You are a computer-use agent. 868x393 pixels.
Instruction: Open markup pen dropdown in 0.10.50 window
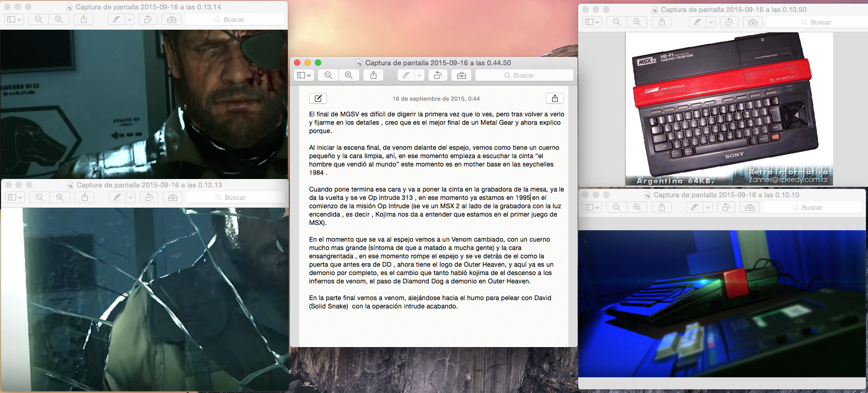point(710,22)
